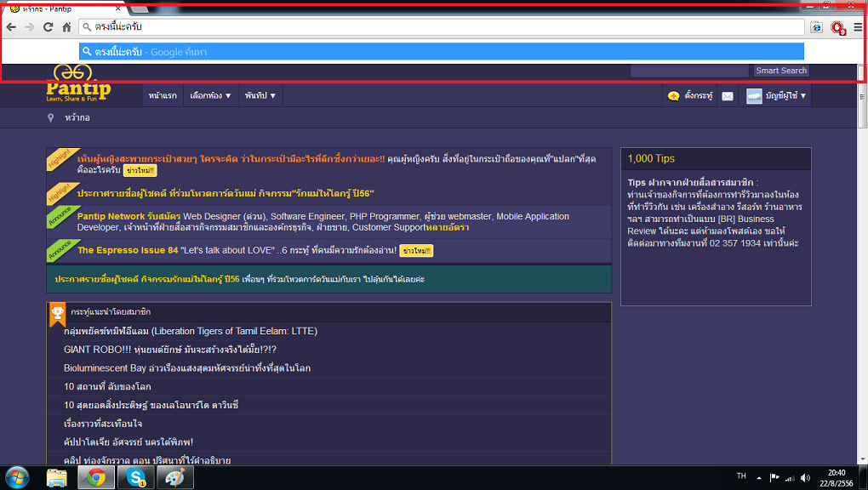Reload the page with the refresh icon
The height and width of the screenshot is (490, 868).
click(49, 27)
